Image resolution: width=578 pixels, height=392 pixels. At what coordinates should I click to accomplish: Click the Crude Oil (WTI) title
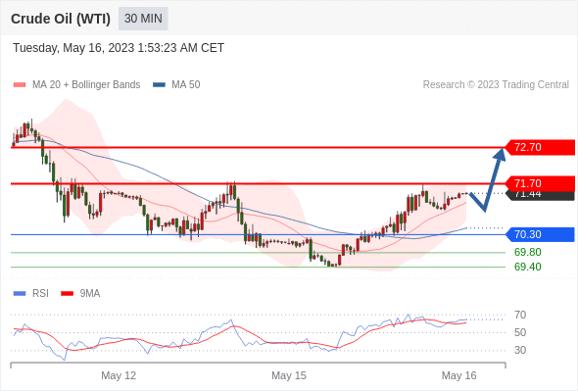(x=61, y=19)
